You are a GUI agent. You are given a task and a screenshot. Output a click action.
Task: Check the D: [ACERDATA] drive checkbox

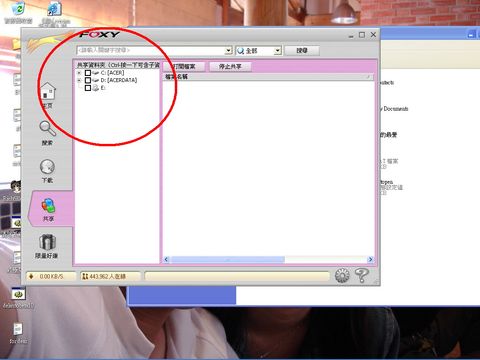[88, 80]
